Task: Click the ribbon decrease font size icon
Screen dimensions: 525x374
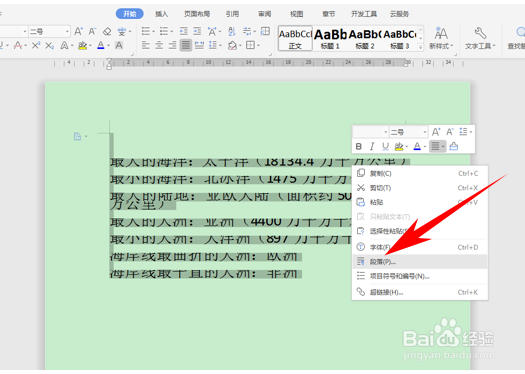Action: coord(92,31)
